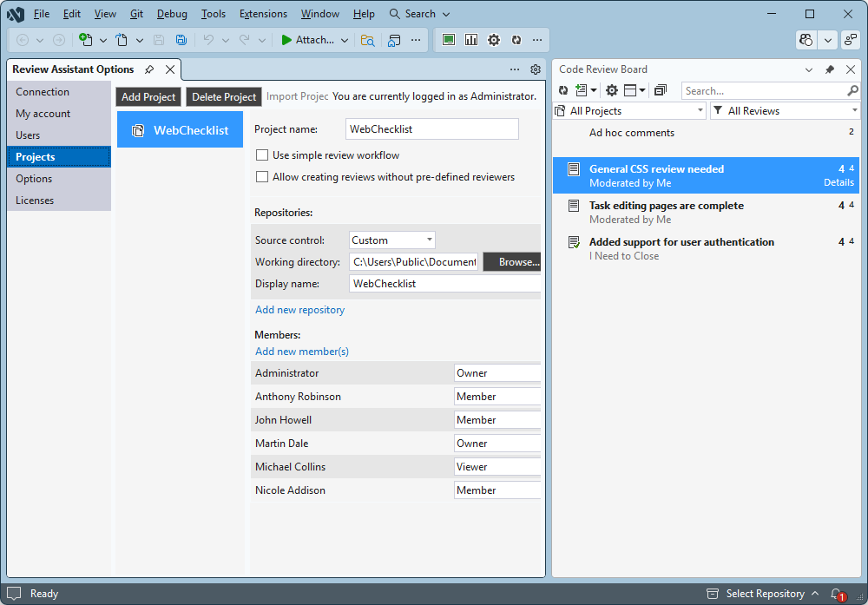Open the Source control Custom dropdown
Screen dimensions: 868x605
[x=392, y=240]
